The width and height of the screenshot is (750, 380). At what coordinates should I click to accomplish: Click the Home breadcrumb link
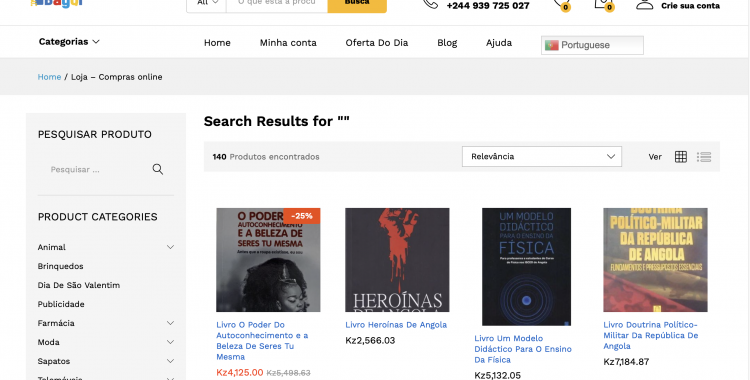pyautogui.click(x=49, y=77)
